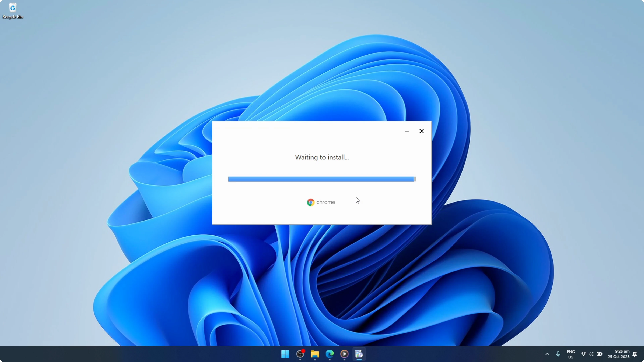Viewport: 644px width, 362px height.
Task: Click the microphone tray icon
Action: (x=558, y=354)
